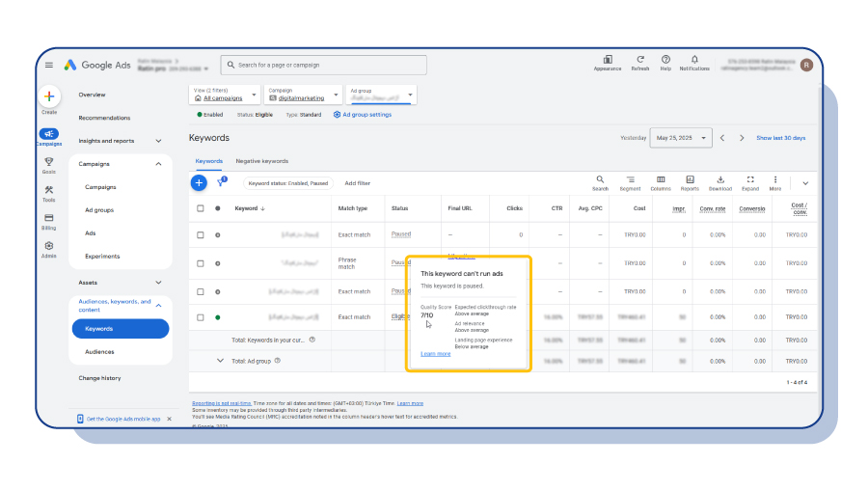Open the Ad group dropdown
The width and height of the screenshot is (868, 491).
click(381, 95)
